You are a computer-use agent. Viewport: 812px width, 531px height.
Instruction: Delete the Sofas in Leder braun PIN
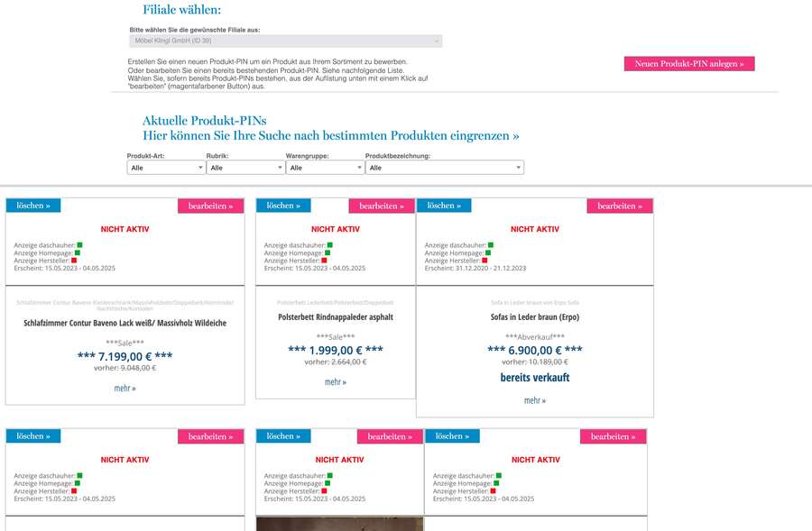point(444,206)
